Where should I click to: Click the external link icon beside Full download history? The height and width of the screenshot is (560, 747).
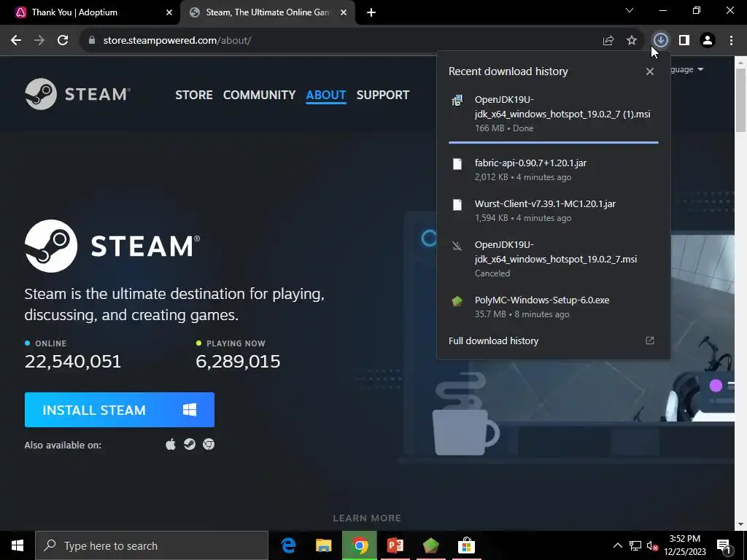click(650, 341)
